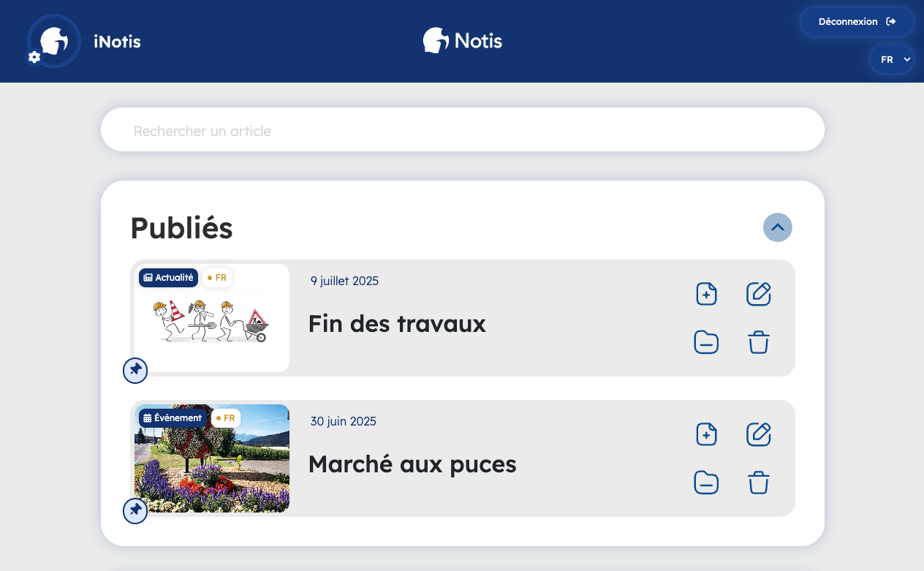The image size is (924, 571).
Task: Open the FR language dropdown
Action: pos(891,60)
